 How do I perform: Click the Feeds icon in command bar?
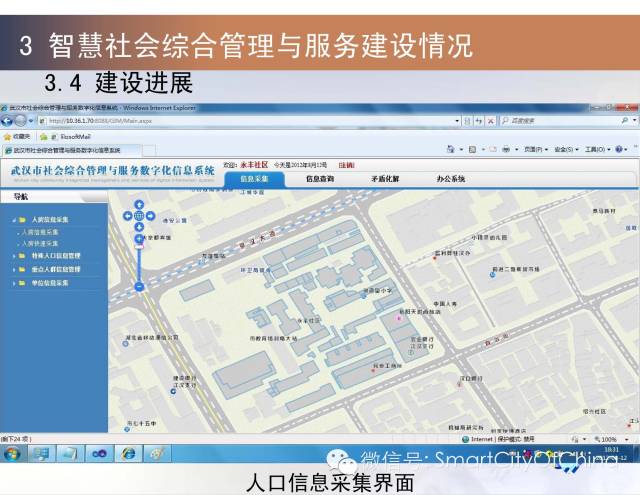(x=472, y=149)
